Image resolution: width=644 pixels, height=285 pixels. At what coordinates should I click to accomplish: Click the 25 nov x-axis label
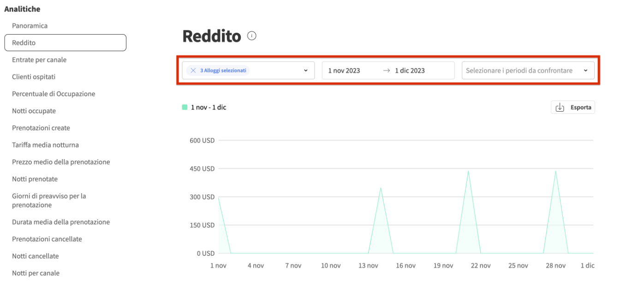click(x=518, y=266)
